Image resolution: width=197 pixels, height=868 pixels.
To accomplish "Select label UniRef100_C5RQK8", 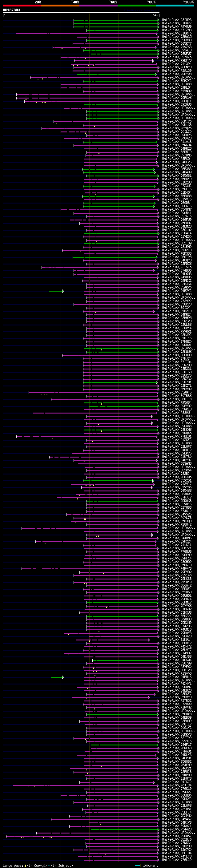I will tap(177, 501).
